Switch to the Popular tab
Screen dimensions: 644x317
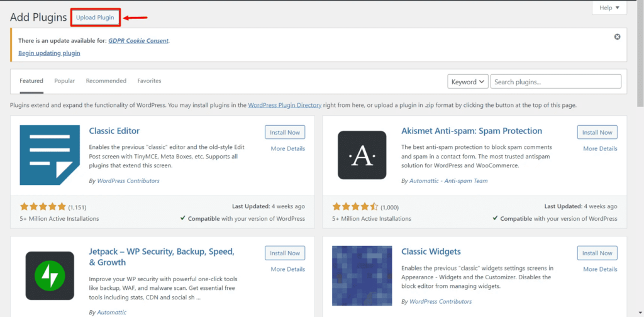pos(65,81)
